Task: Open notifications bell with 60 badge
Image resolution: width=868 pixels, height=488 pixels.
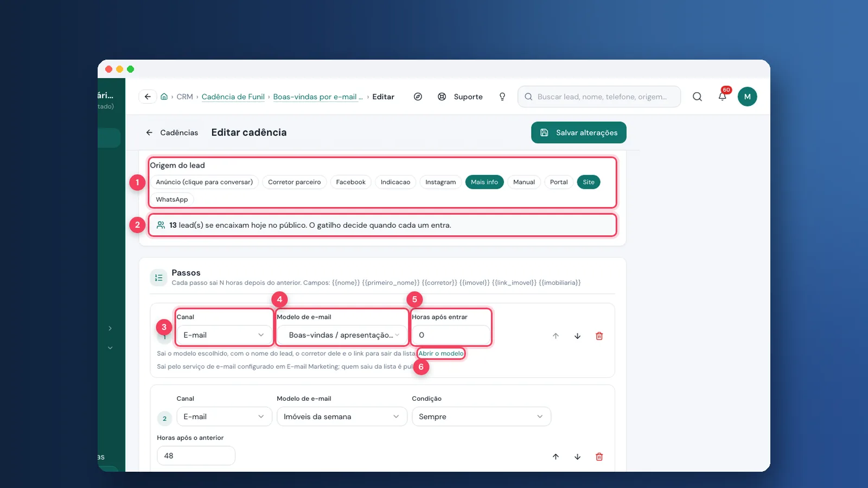Action: pos(723,96)
